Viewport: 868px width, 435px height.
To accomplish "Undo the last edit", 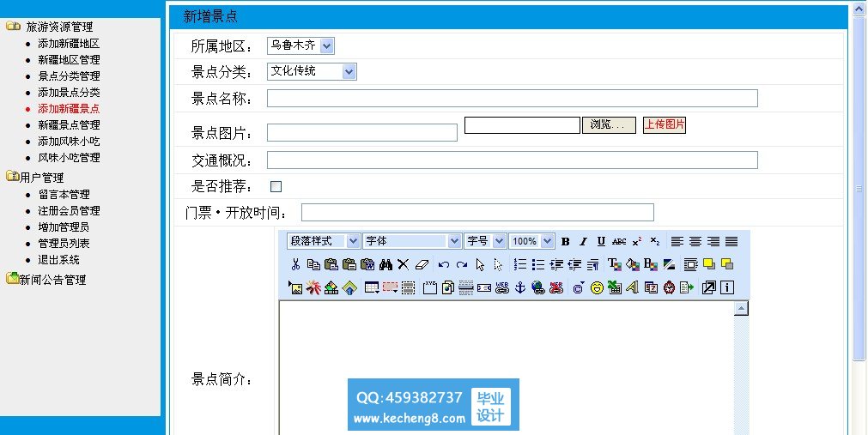I will (x=443, y=264).
